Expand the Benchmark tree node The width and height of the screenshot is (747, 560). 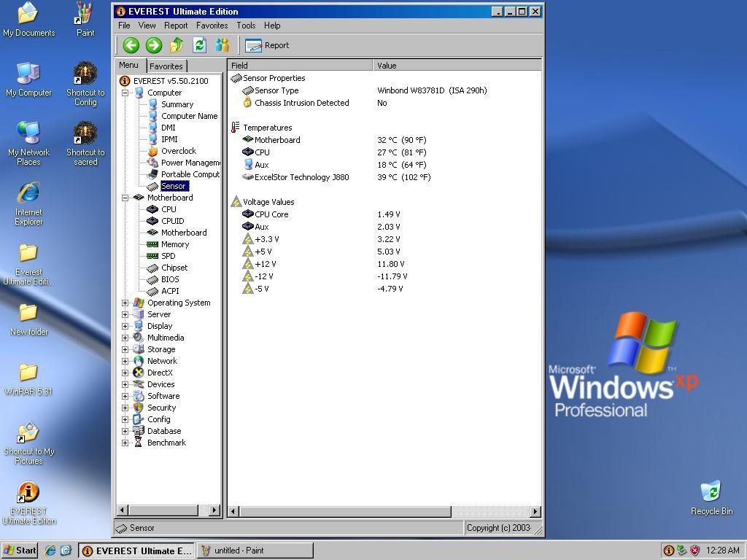(x=125, y=443)
